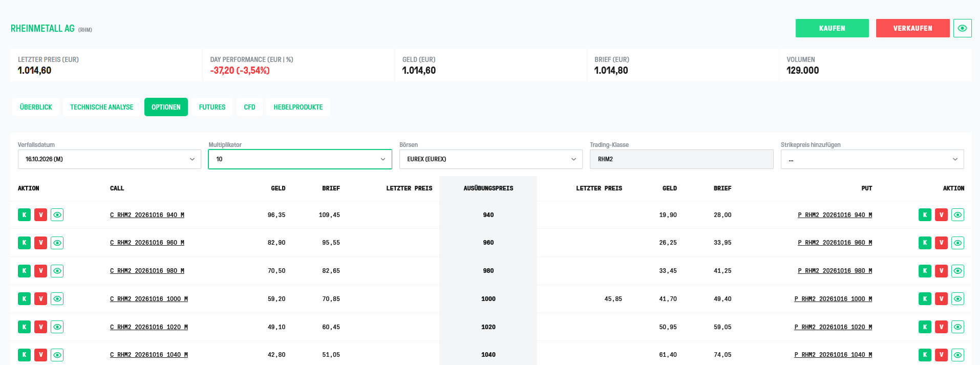Screen dimensions: 980x365
Task: Click the green K buy icon for call 940
Action: click(x=24, y=215)
